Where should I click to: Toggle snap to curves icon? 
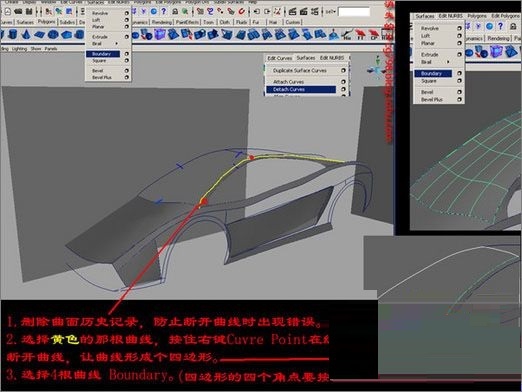(210, 11)
